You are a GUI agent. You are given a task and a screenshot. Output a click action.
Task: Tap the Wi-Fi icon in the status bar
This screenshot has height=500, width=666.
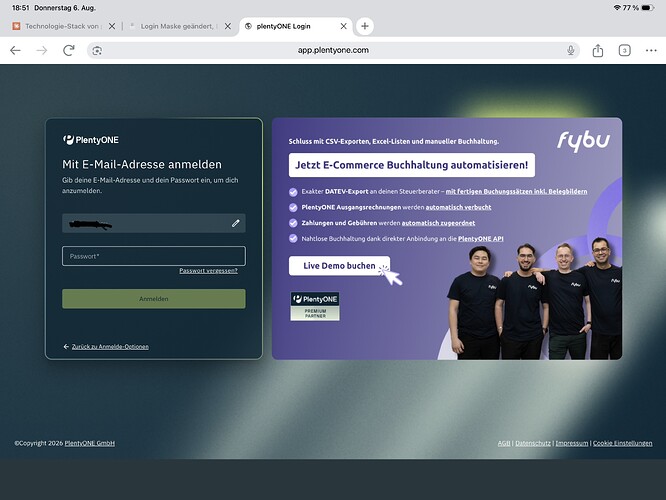(x=617, y=8)
